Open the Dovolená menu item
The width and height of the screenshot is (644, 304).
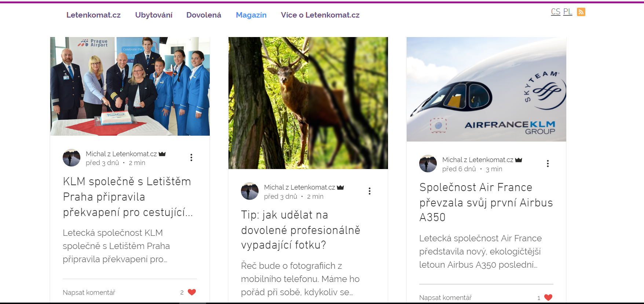click(204, 15)
